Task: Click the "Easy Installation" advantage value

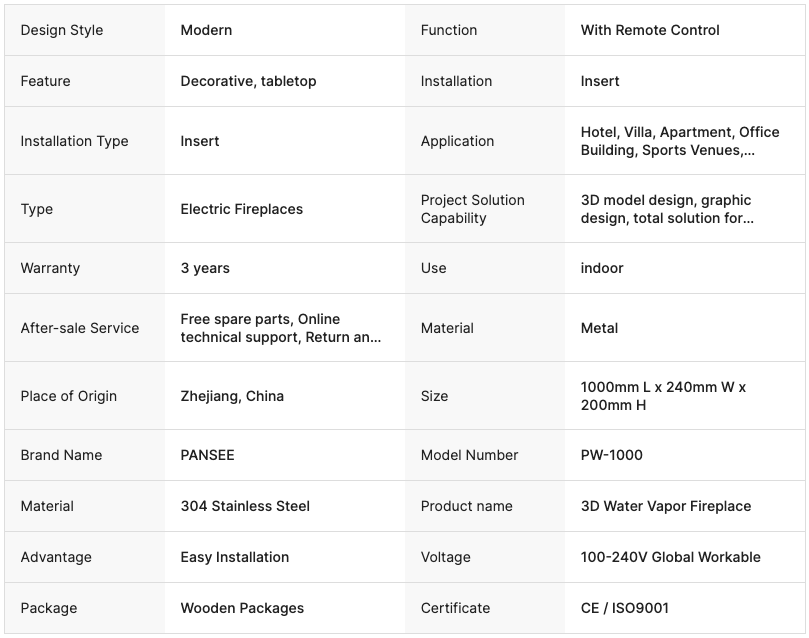Action: tap(234, 557)
